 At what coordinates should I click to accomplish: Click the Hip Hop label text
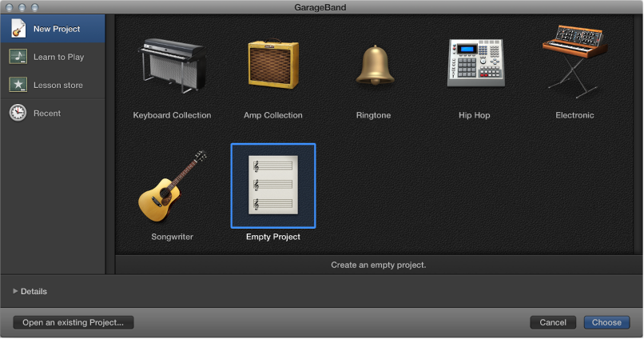(475, 115)
